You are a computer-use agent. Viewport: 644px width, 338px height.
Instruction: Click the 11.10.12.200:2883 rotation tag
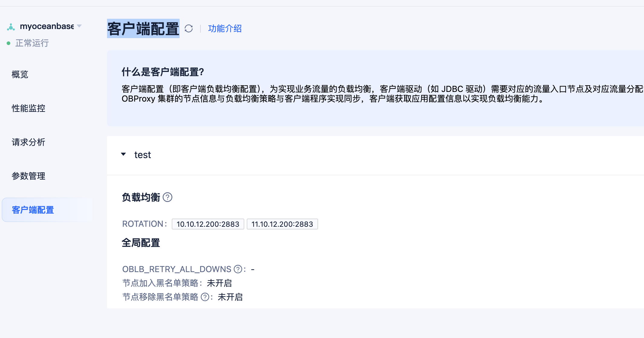coord(282,224)
